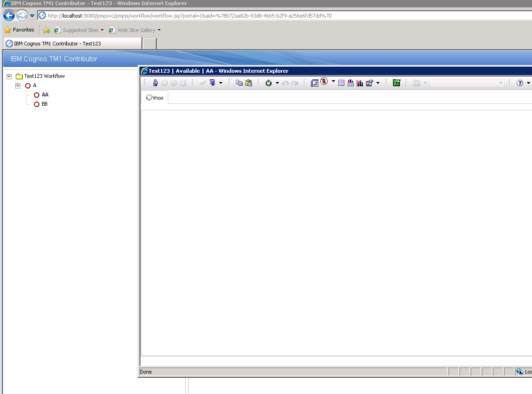Click the Undo icon
This screenshot has height=394, width=532.
(285, 83)
